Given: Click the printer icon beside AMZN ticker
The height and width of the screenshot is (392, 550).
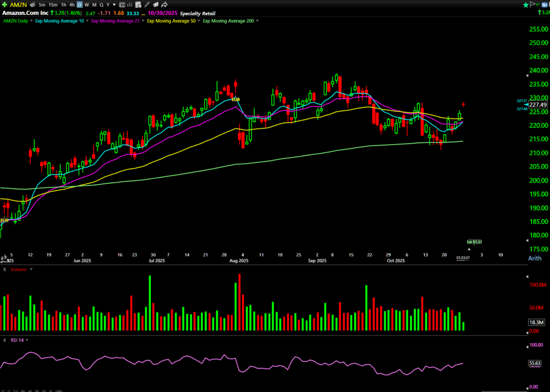Looking at the screenshot, I should point(32,4).
